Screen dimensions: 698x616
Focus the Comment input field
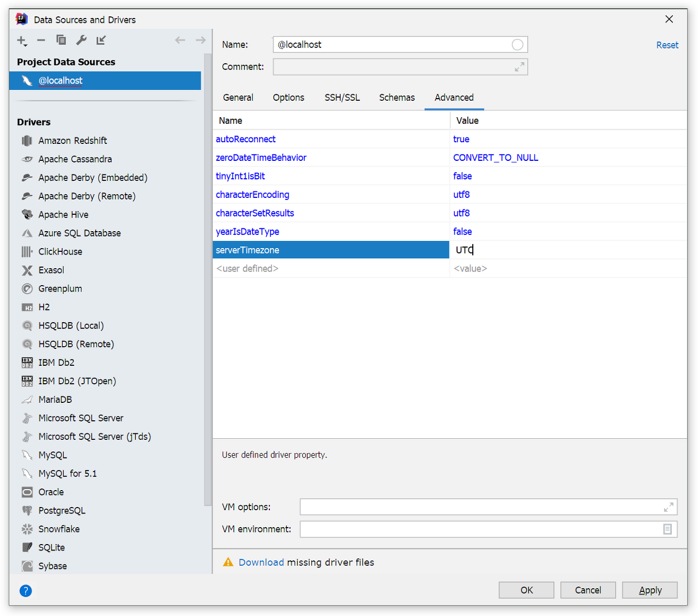coord(400,67)
